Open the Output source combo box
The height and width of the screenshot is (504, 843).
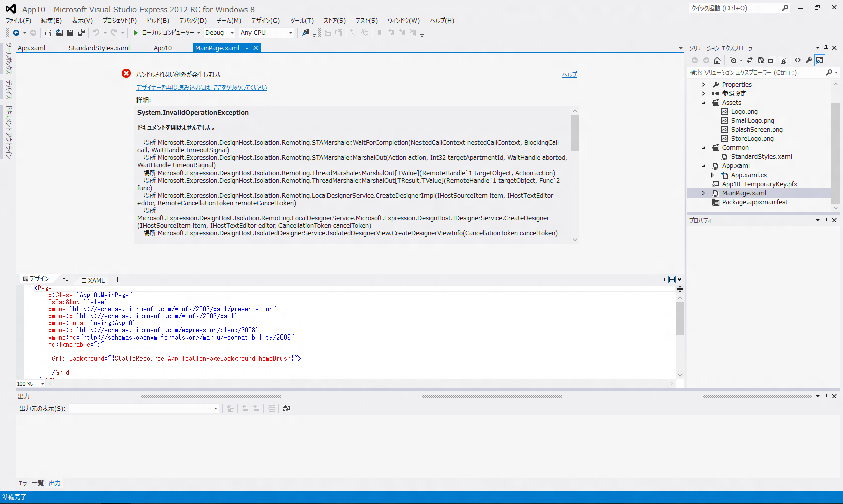pyautogui.click(x=145, y=408)
